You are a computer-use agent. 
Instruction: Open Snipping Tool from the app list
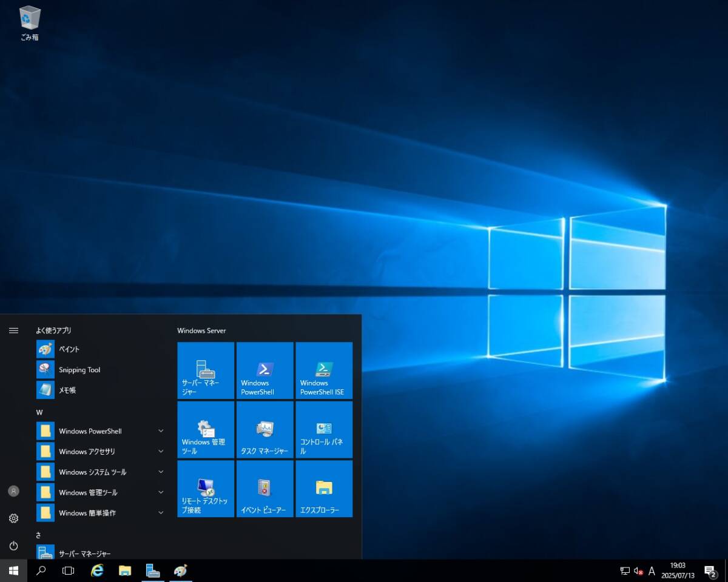pyautogui.click(x=101, y=370)
